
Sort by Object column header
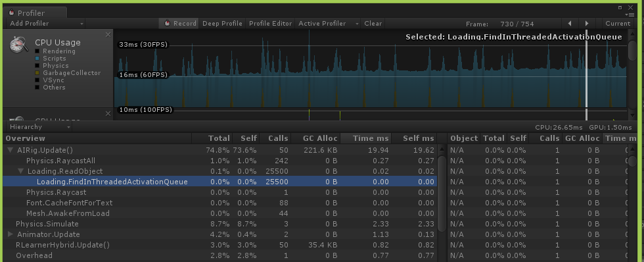(x=464, y=138)
